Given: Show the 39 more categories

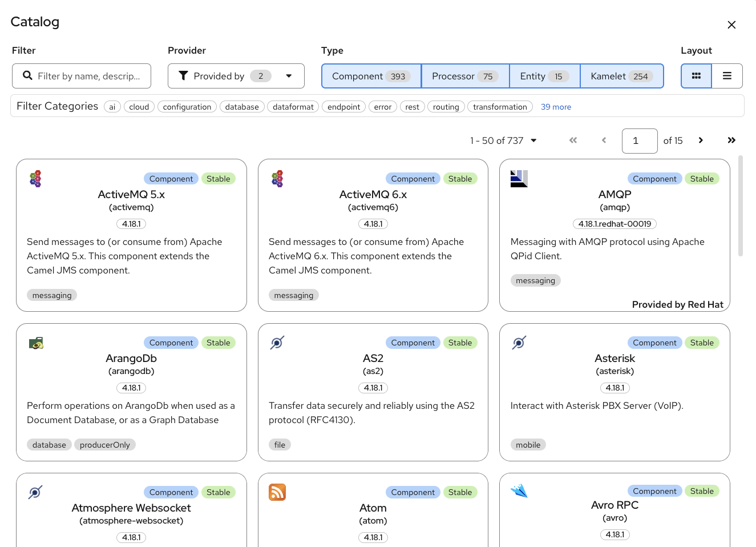Looking at the screenshot, I should [x=556, y=107].
